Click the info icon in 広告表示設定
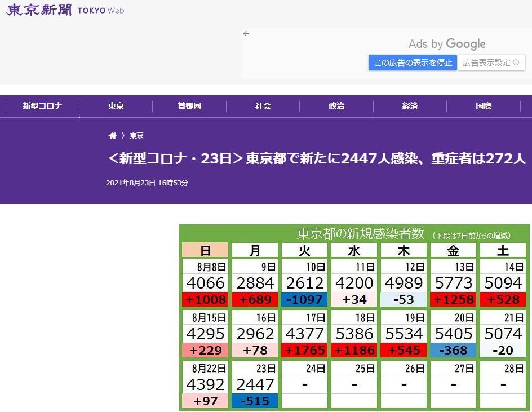The image size is (532, 412). [x=516, y=63]
